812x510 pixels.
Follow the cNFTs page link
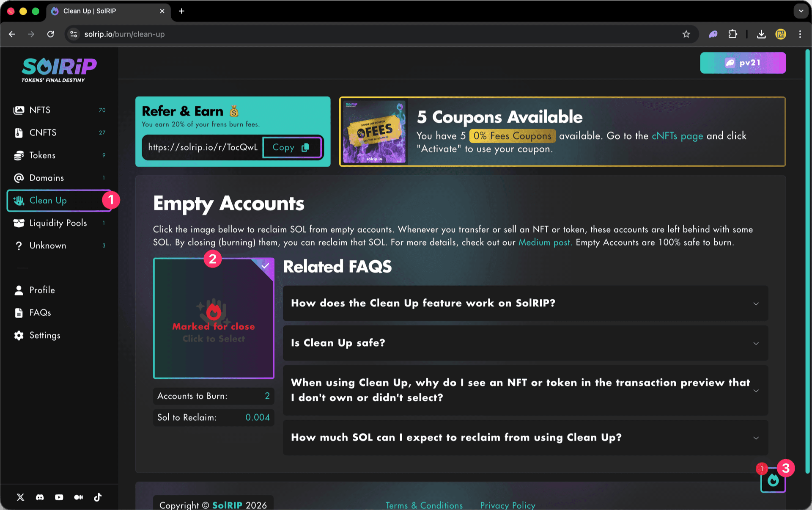(678, 136)
